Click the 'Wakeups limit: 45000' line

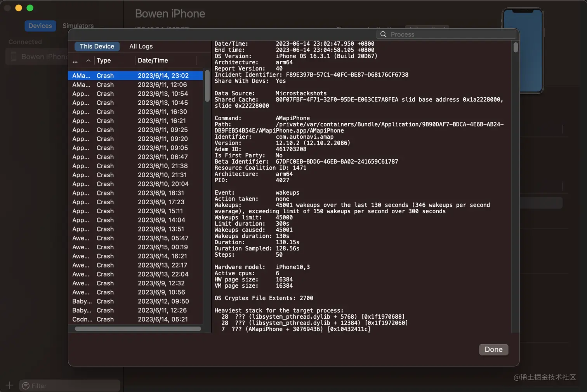[x=254, y=218]
